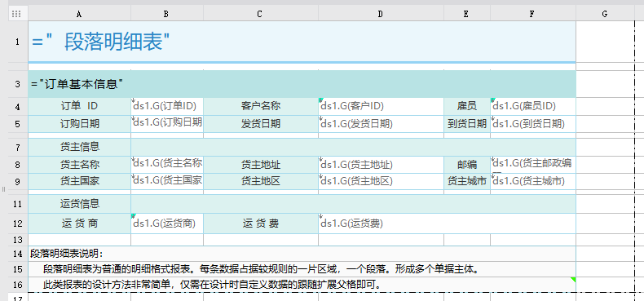Click the "订购日期" label cell
The width and height of the screenshot is (644, 301).
(79, 124)
